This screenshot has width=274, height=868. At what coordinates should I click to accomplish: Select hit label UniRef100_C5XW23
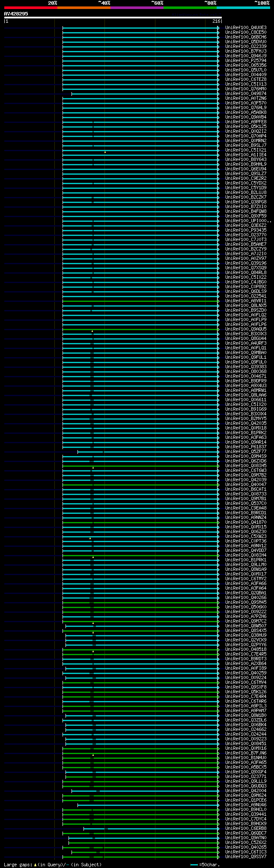(246, 536)
